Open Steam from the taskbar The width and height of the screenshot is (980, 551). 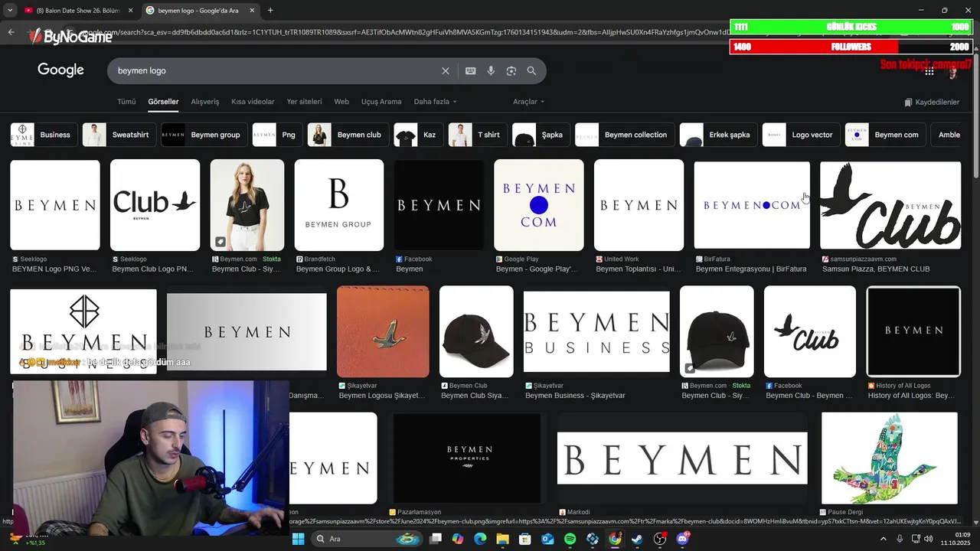click(x=637, y=539)
